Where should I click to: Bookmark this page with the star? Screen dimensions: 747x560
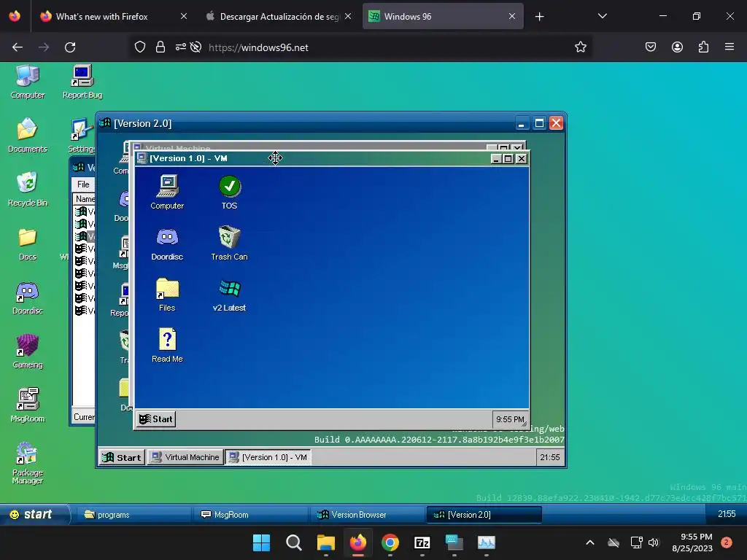[580, 47]
